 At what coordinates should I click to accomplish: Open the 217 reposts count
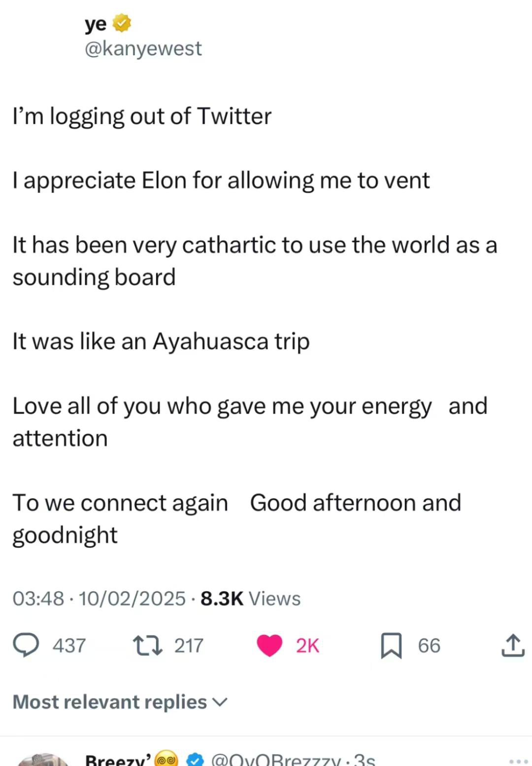[189, 646]
